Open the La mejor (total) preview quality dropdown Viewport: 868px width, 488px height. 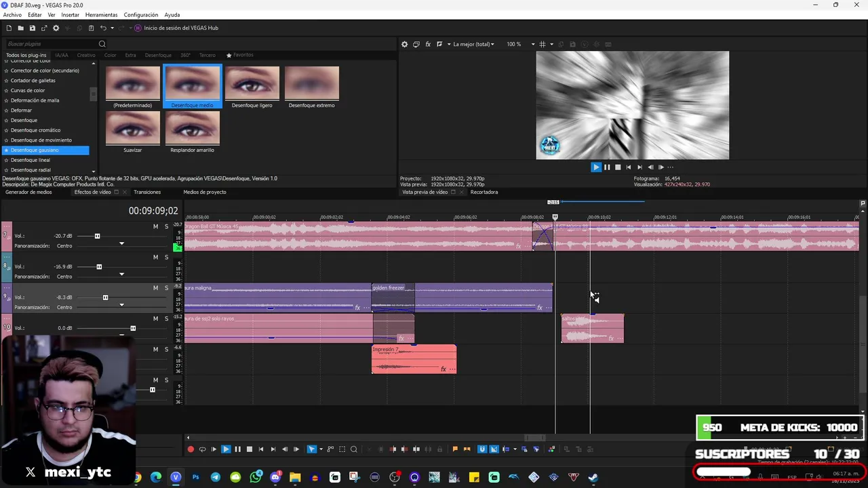pos(473,44)
